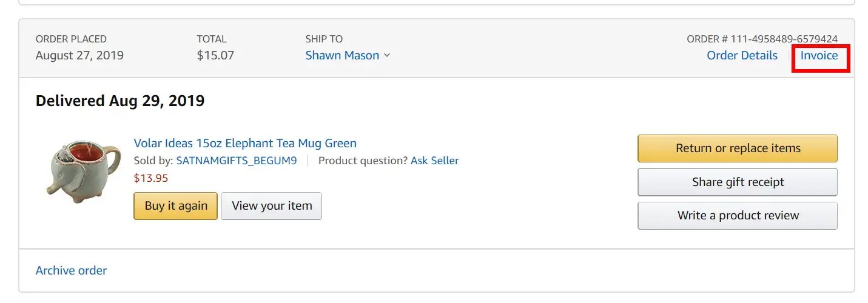Expand the ship-to chevron arrow

(x=387, y=56)
